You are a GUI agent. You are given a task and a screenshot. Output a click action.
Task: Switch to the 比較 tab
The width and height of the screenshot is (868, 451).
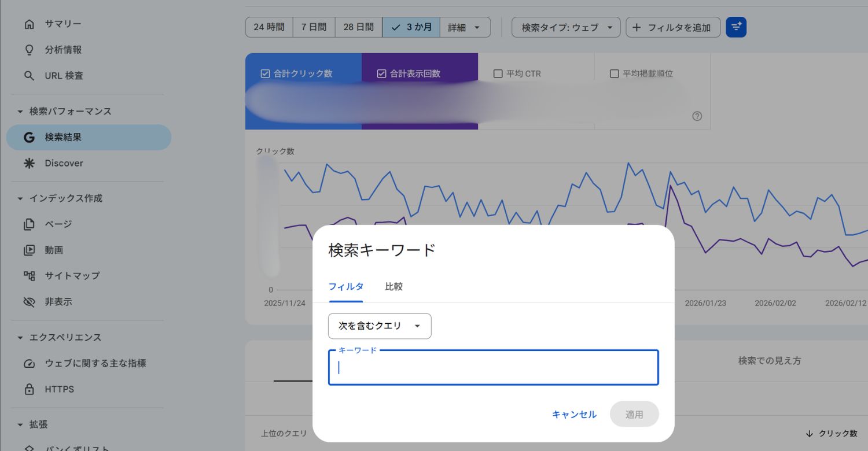pyautogui.click(x=393, y=287)
